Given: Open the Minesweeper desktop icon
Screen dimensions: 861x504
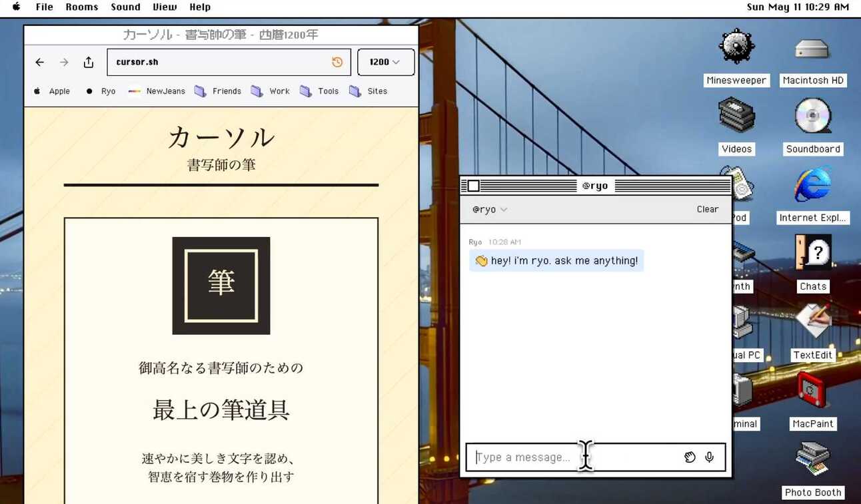Looking at the screenshot, I should point(736,49).
